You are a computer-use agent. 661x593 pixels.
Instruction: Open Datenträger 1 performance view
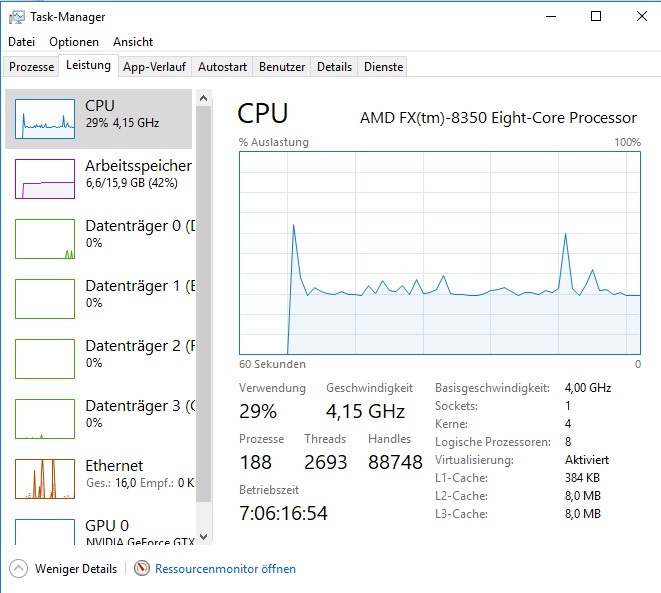tap(45, 299)
